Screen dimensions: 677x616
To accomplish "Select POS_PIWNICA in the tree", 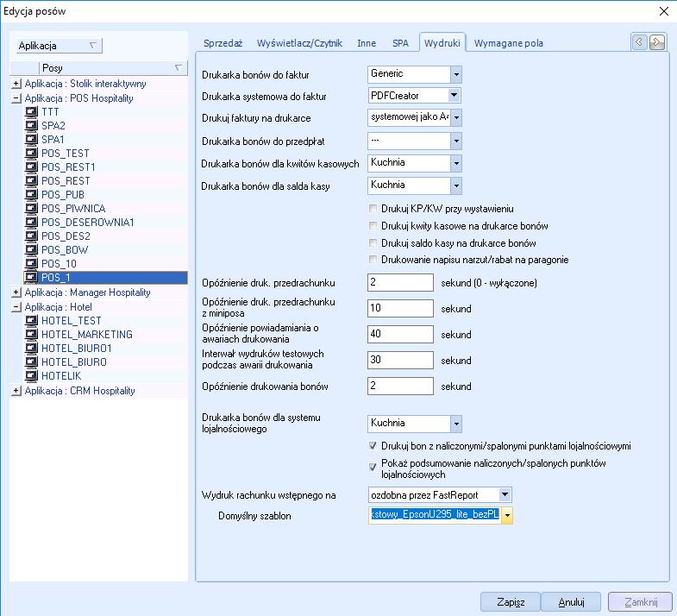I will 73,209.
